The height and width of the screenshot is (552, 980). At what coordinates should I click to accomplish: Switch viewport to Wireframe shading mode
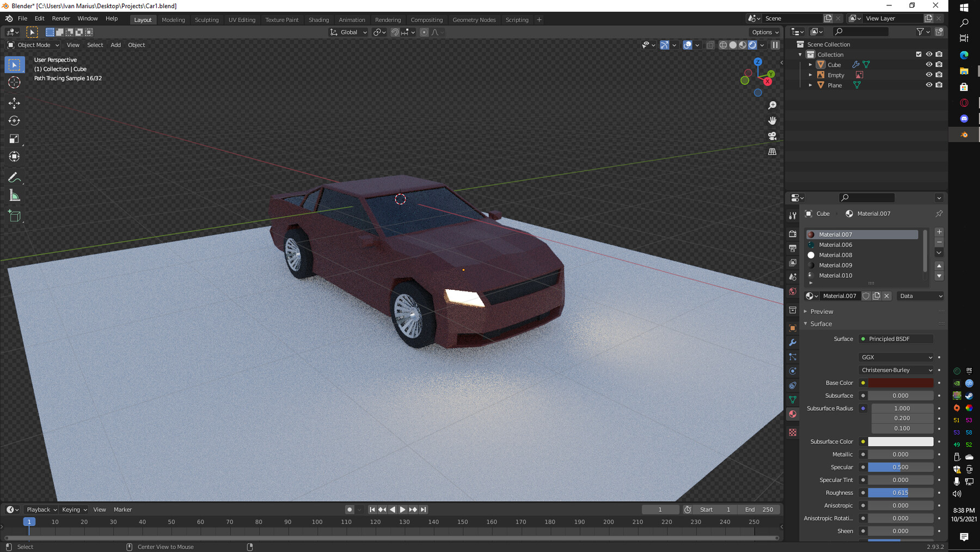click(723, 45)
